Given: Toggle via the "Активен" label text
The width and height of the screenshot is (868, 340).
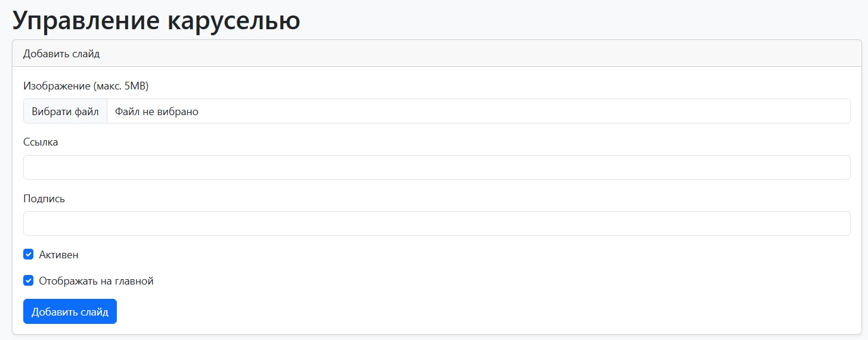Looking at the screenshot, I should [58, 255].
